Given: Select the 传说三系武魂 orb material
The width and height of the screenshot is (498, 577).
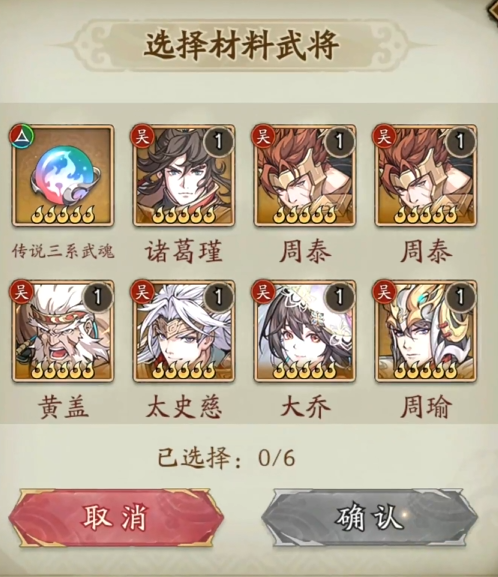Looking at the screenshot, I should click(63, 176).
